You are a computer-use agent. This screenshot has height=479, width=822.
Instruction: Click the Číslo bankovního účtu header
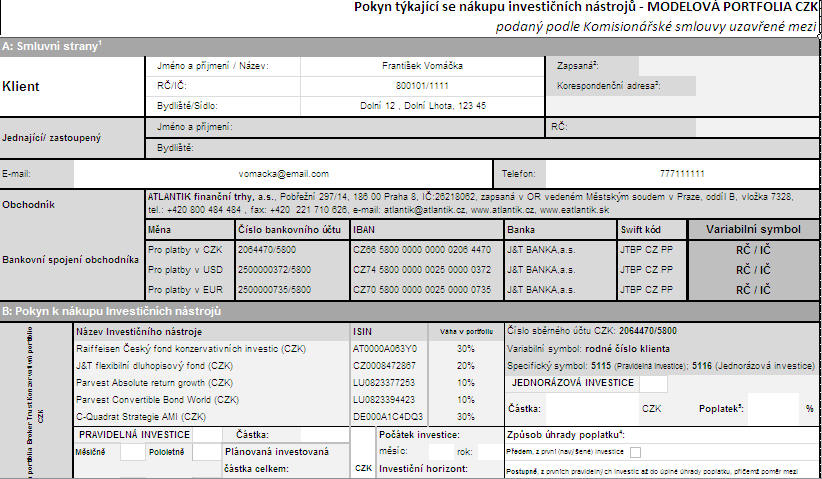coord(292,230)
